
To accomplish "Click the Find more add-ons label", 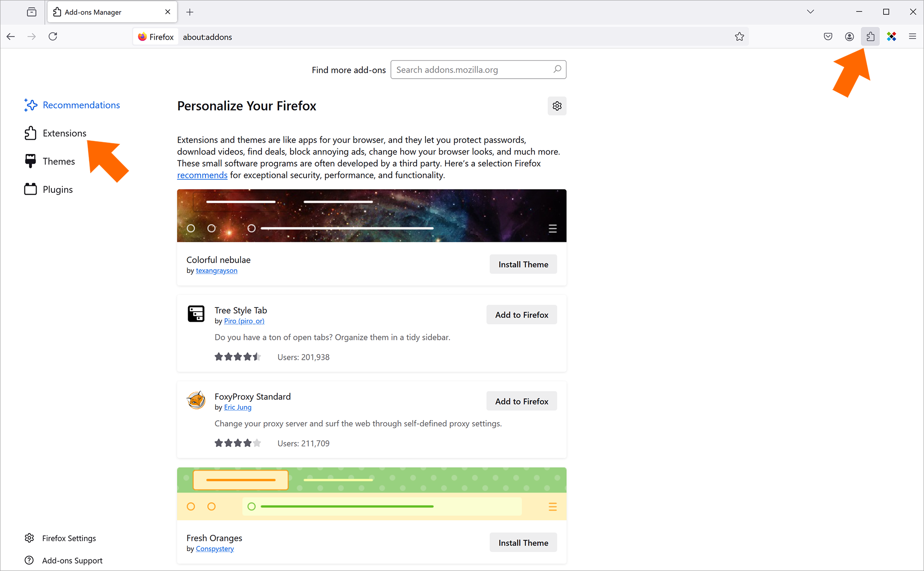I will (349, 70).
